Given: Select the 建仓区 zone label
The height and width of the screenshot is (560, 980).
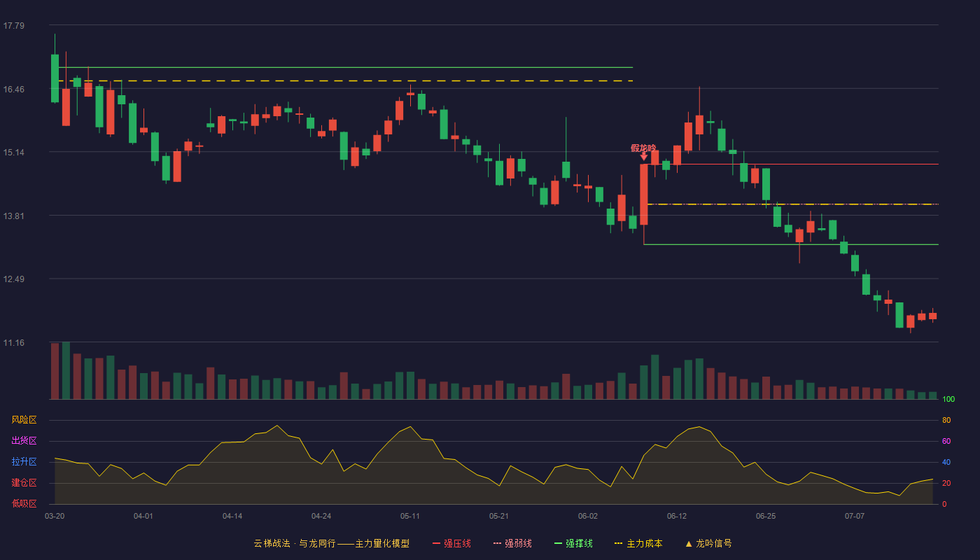Looking at the screenshot, I should point(24,483).
